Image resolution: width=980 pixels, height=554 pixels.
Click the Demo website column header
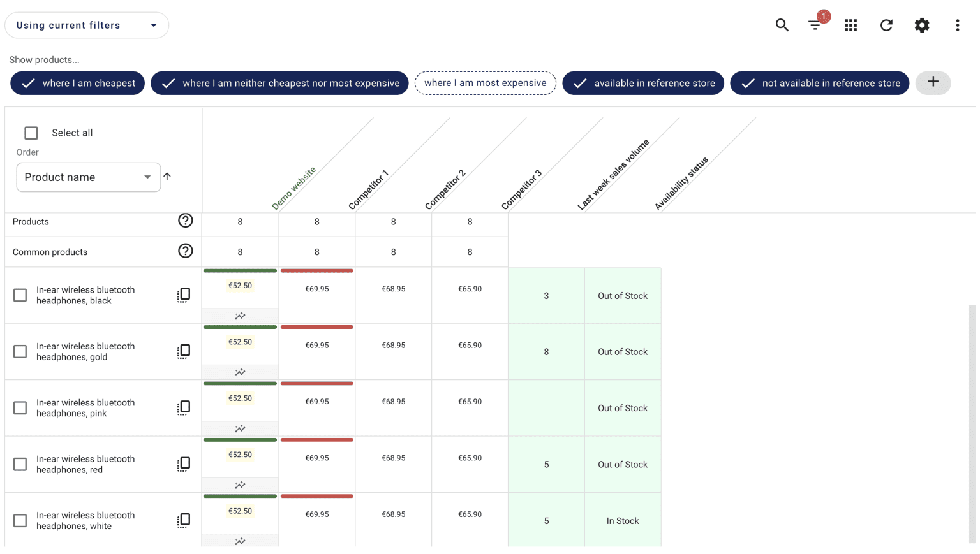point(293,189)
